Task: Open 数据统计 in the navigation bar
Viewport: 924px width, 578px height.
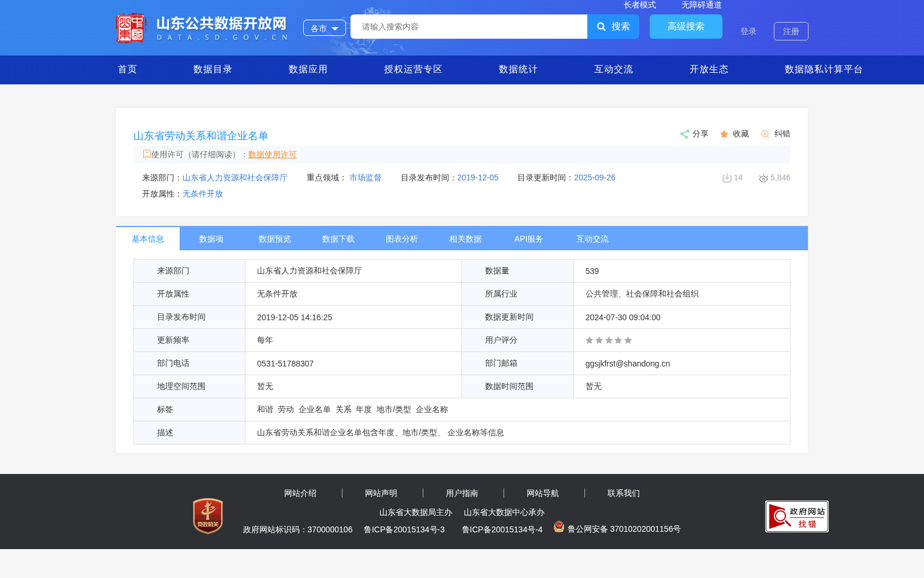Action: 519,69
